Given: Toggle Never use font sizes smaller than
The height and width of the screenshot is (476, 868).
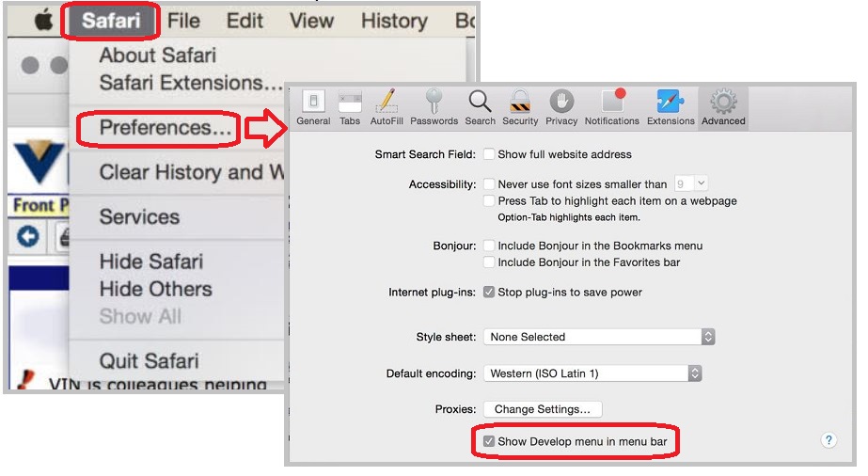Looking at the screenshot, I should 489,183.
